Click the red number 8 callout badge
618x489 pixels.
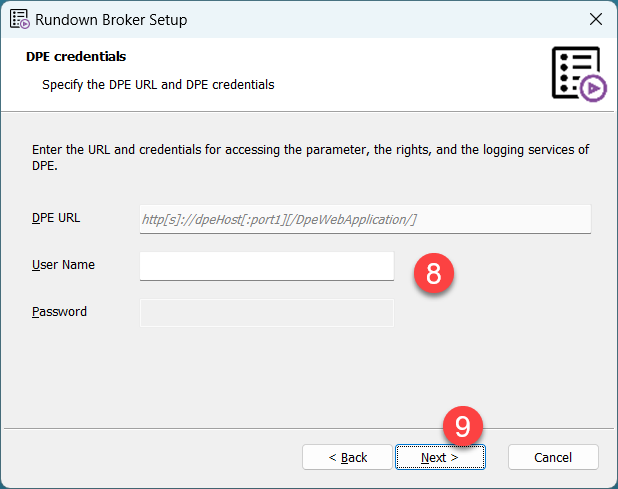(x=433, y=274)
